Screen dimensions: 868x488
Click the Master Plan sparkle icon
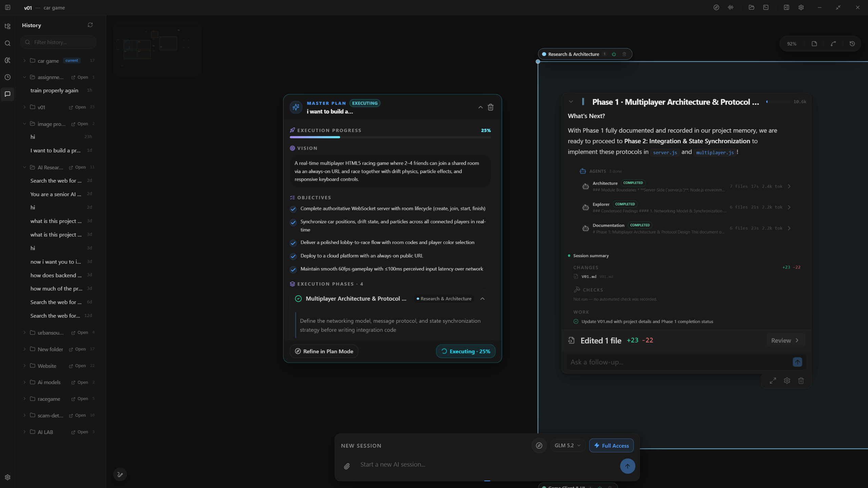pyautogui.click(x=296, y=107)
